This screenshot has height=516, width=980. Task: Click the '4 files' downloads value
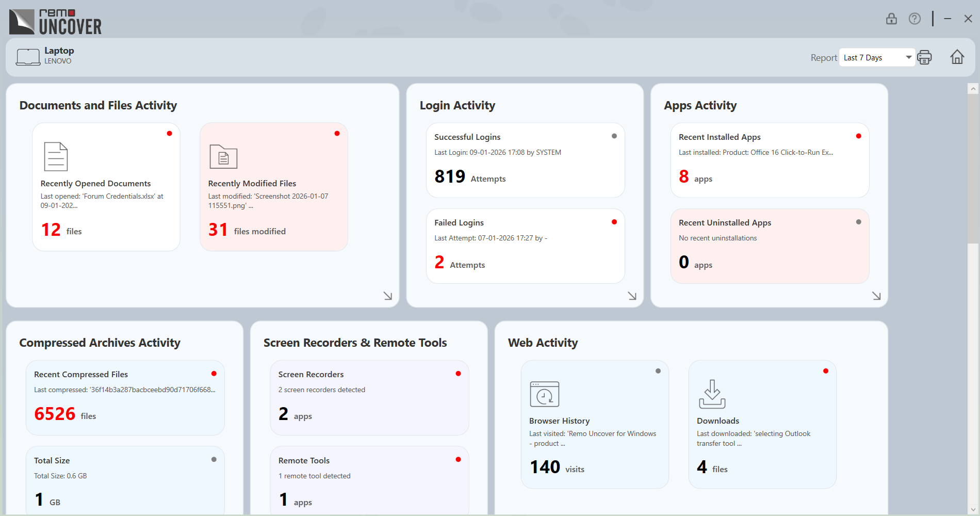pos(712,467)
